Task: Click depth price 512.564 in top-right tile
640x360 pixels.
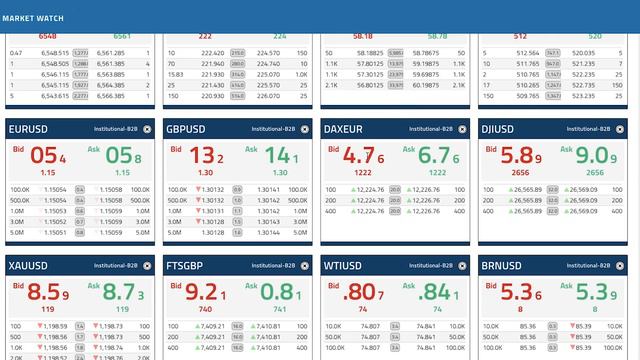Action: coord(528,53)
